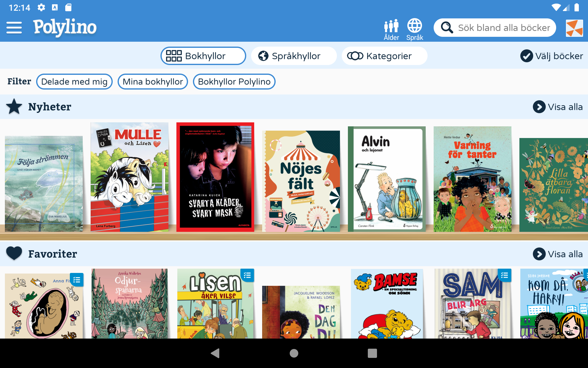Open the Ålder age filter
Screen dimensions: 588x368
(x=391, y=30)
